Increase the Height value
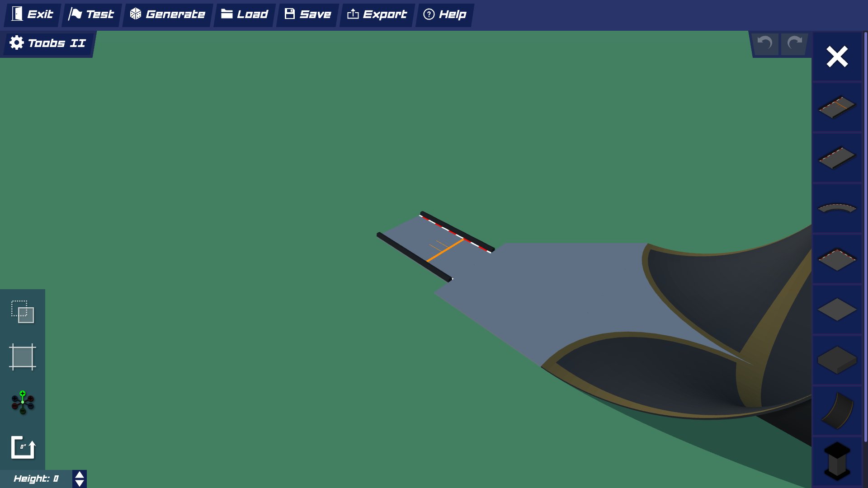This screenshot has height=488, width=868. point(80,475)
